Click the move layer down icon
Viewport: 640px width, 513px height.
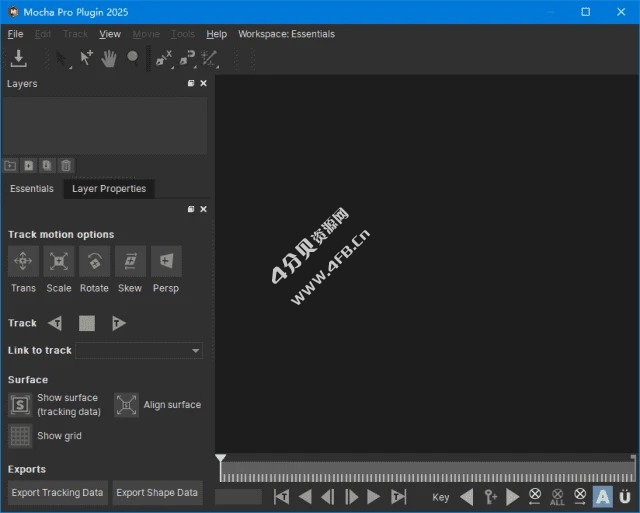[47, 166]
